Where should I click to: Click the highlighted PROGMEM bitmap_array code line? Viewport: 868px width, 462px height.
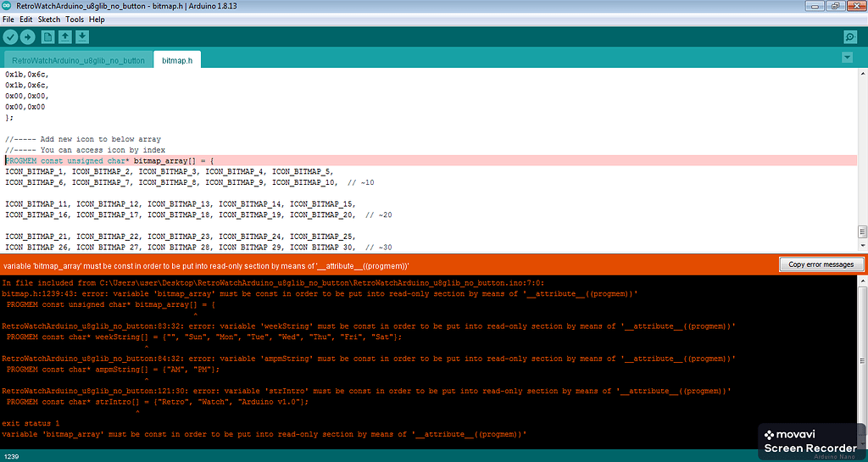[x=429, y=160]
